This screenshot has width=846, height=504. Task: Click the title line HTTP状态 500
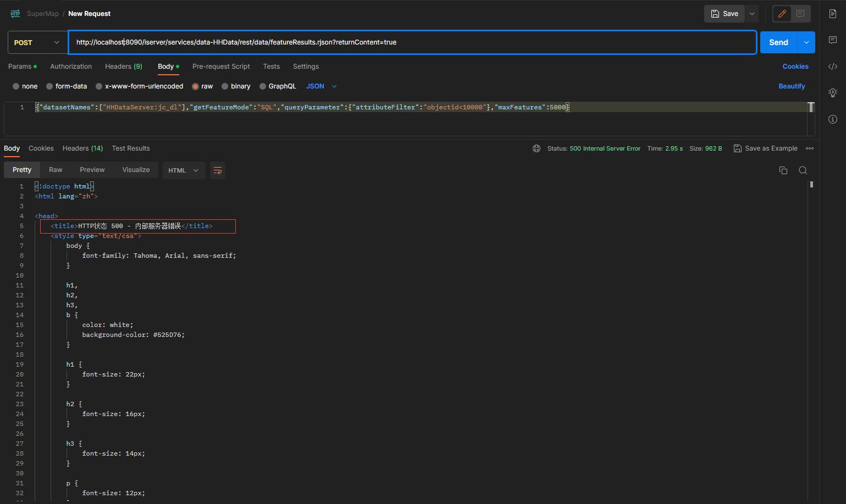[x=131, y=226]
